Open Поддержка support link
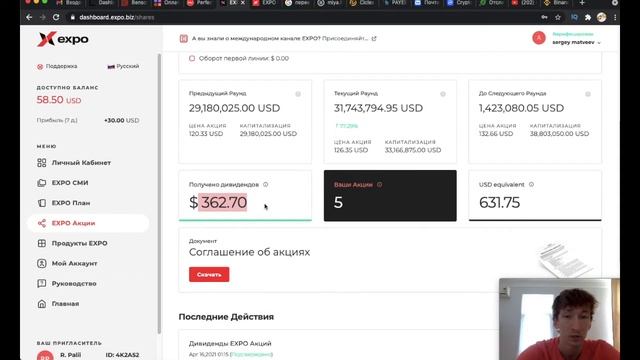Image resolution: width=640 pixels, height=360 pixels. (57, 66)
